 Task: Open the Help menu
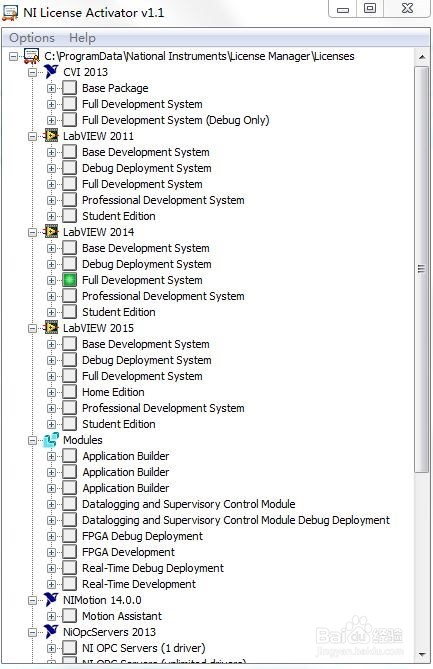(82, 38)
